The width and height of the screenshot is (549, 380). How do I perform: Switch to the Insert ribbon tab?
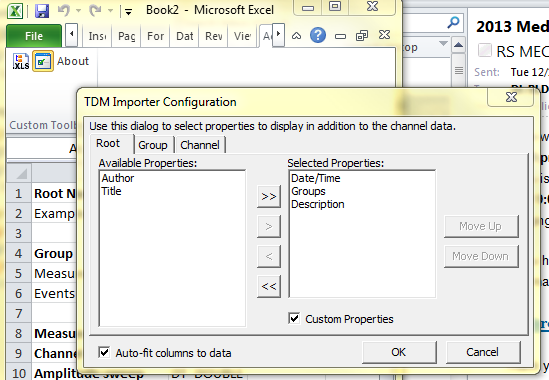pyautogui.click(x=97, y=36)
